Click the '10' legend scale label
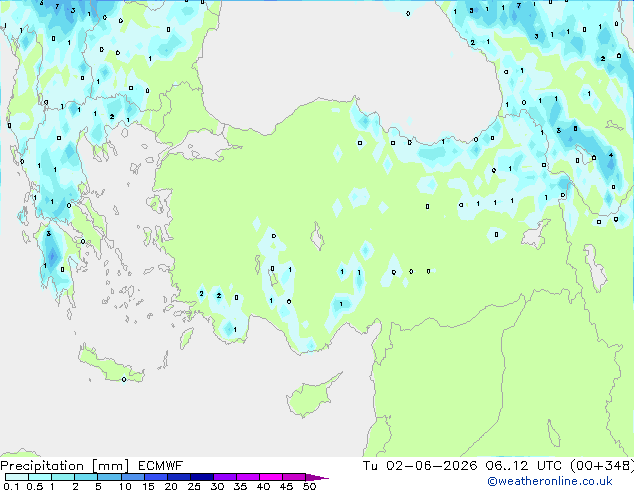Viewport: 634px width, 490px height. point(125,486)
